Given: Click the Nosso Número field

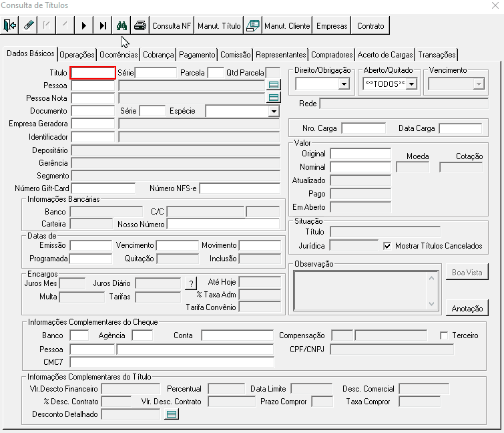Looking at the screenshot, I should point(223,225).
